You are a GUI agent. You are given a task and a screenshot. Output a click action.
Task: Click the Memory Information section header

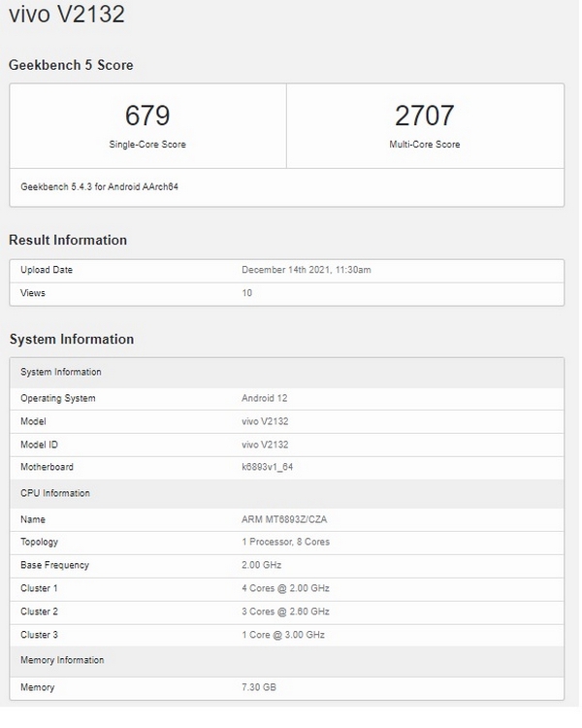[62, 660]
